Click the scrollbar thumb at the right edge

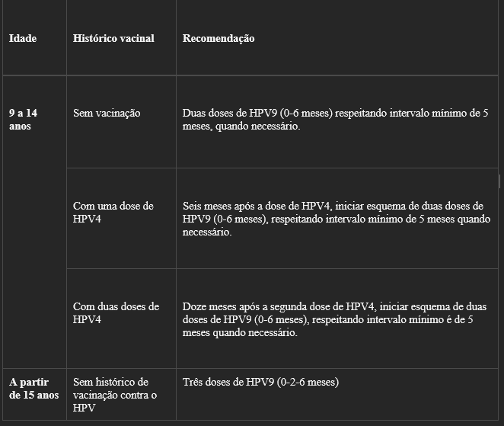pos(500,181)
